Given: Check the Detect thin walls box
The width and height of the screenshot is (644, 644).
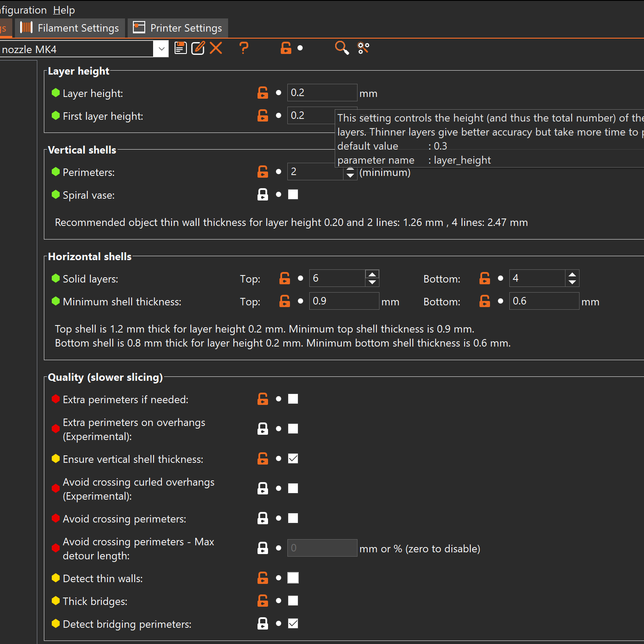Looking at the screenshot, I should pyautogui.click(x=293, y=578).
